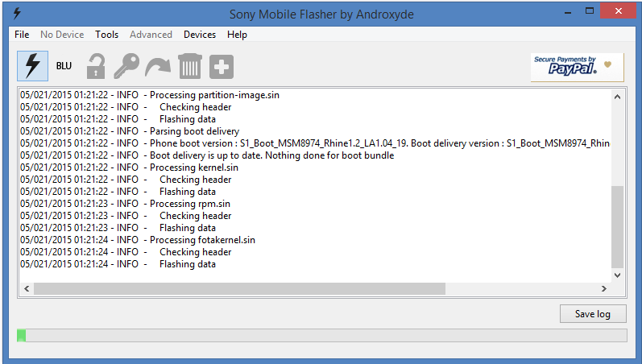This screenshot has width=642, height=364.
Task: Click the horizontal scrollbar thumb of log
Action: tap(239, 288)
